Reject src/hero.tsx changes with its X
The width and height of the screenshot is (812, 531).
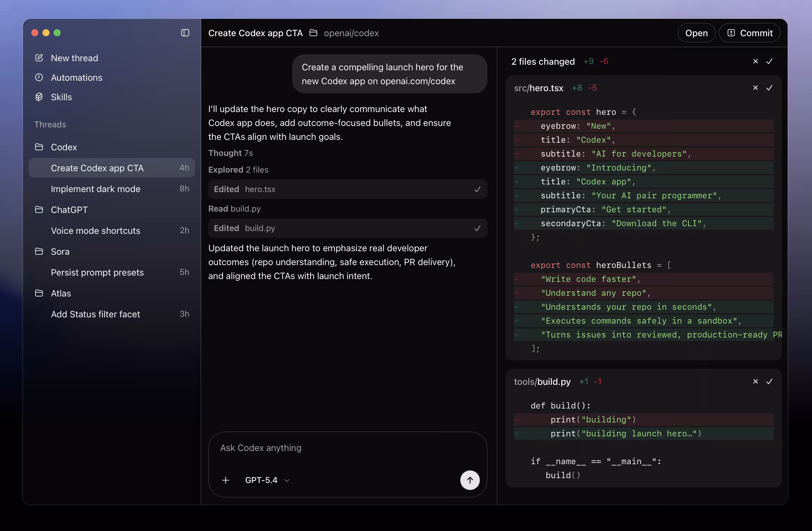[x=755, y=88]
